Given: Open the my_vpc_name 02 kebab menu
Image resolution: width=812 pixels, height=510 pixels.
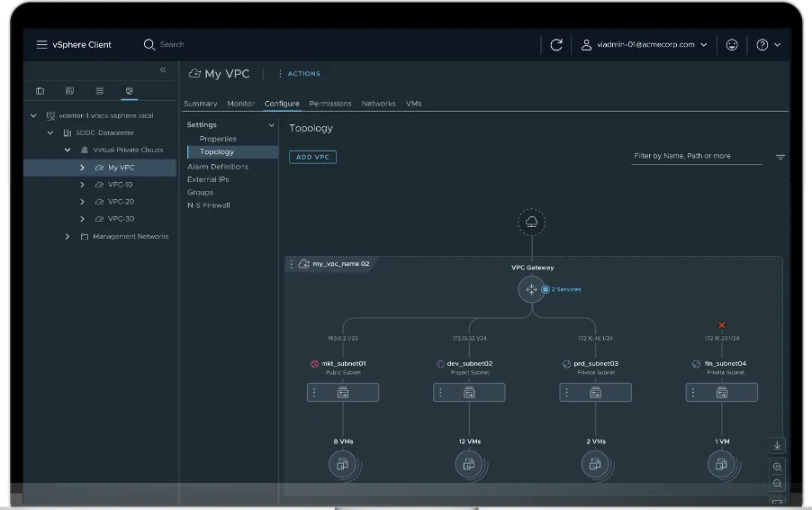Looking at the screenshot, I should 291,264.
